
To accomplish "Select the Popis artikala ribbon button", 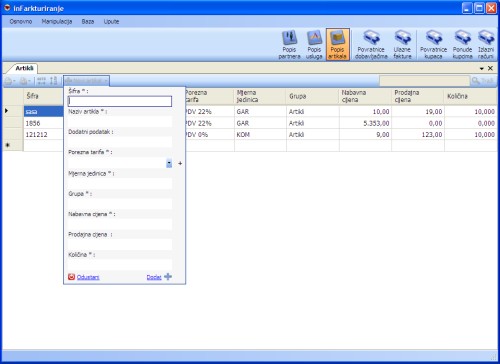I will point(337,45).
